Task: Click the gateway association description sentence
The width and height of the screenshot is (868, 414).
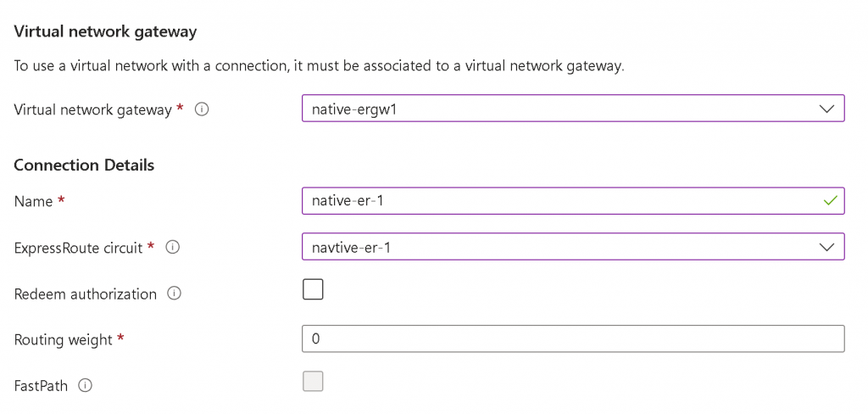Action: [x=319, y=66]
